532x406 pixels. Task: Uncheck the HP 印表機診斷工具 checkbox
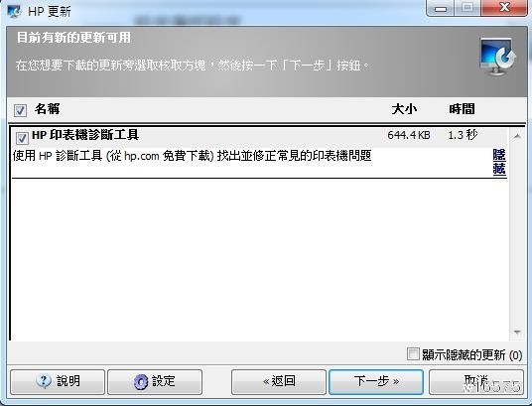22,138
